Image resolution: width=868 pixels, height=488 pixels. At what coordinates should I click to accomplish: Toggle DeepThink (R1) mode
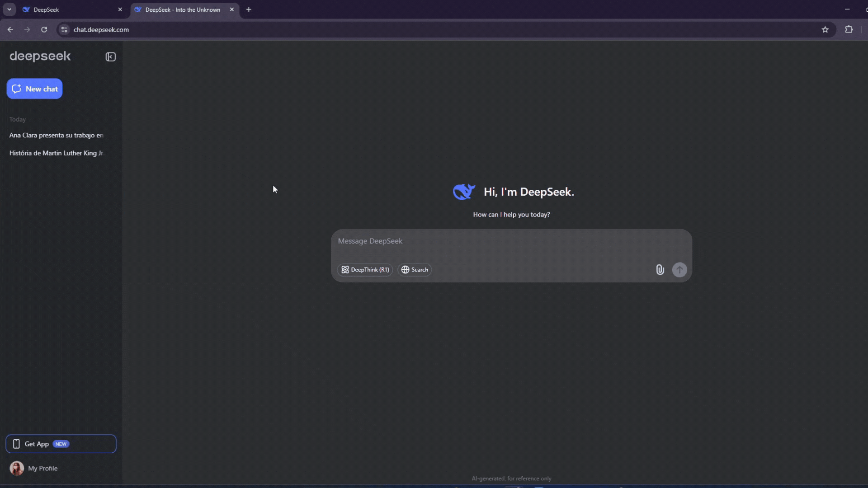pyautogui.click(x=365, y=270)
